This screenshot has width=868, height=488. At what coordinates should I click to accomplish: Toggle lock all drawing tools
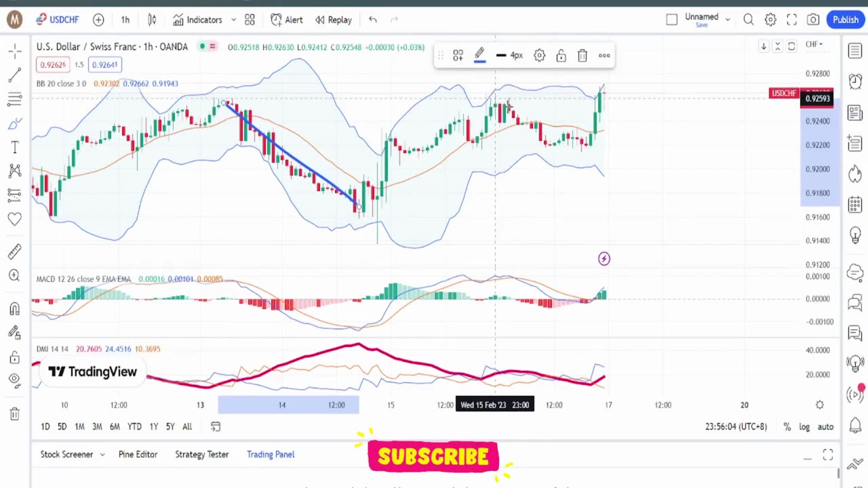(14, 357)
